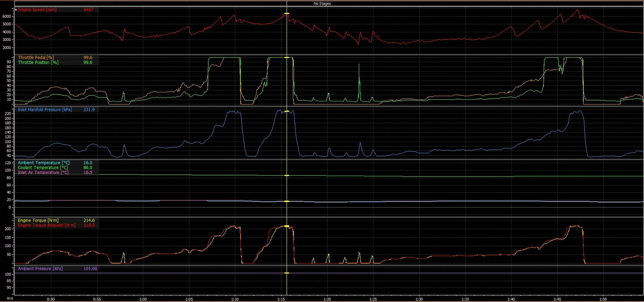Screen dimensions: 644x302
Task: Select the Throttle Position [%] channel label
Action: [38, 62]
